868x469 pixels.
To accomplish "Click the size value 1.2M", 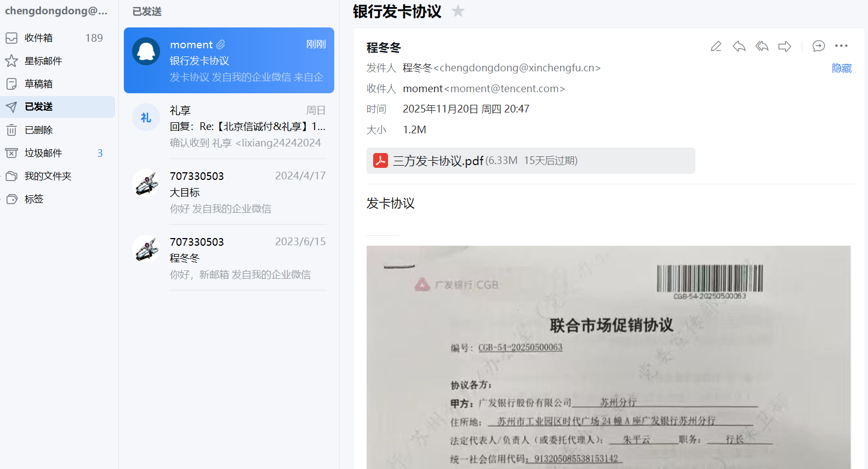I will [414, 130].
